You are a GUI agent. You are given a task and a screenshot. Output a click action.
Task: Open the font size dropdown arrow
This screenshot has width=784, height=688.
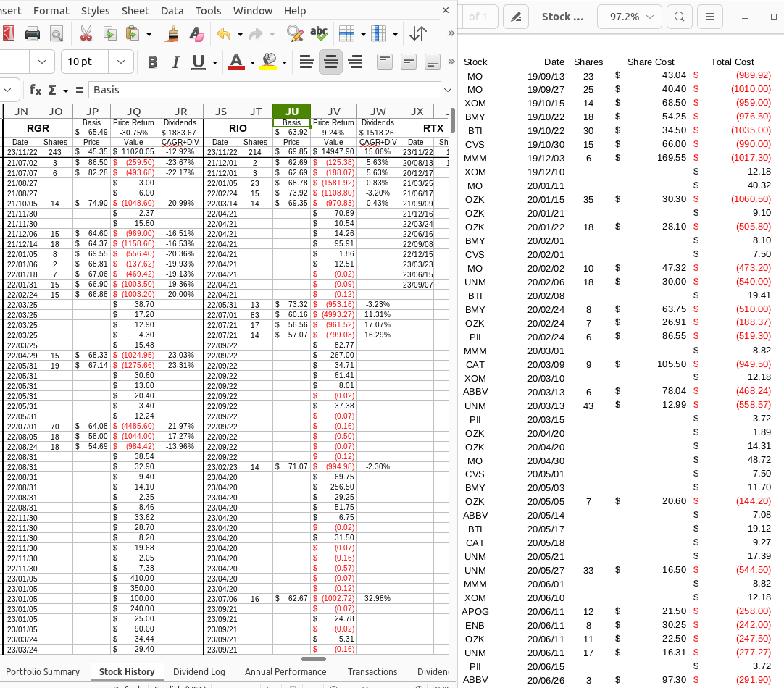[120, 62]
